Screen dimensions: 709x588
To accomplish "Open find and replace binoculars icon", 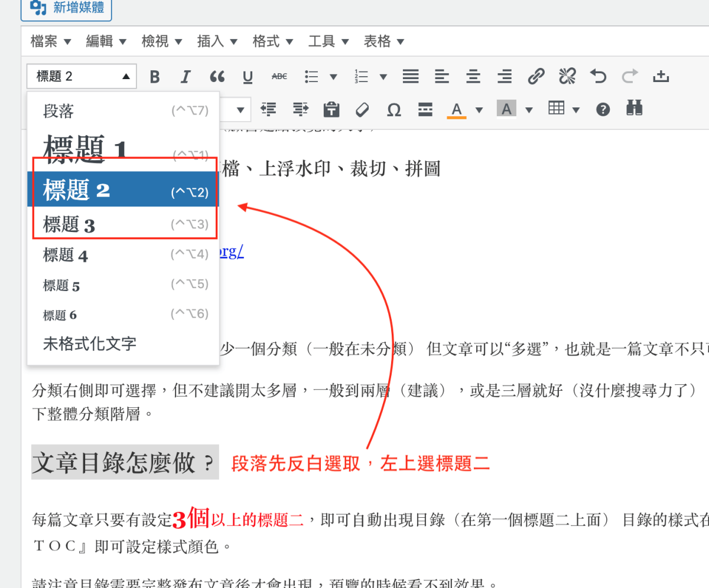I will [635, 109].
